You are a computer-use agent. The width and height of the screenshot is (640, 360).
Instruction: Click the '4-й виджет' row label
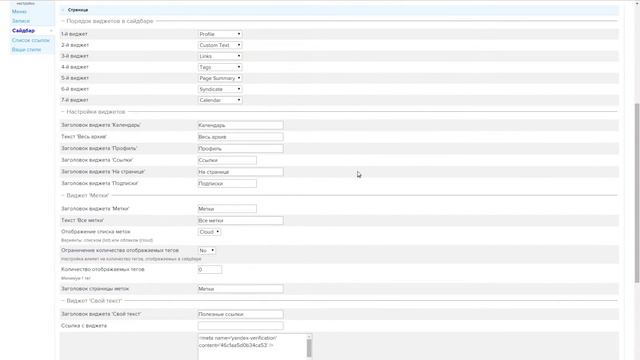click(x=75, y=67)
